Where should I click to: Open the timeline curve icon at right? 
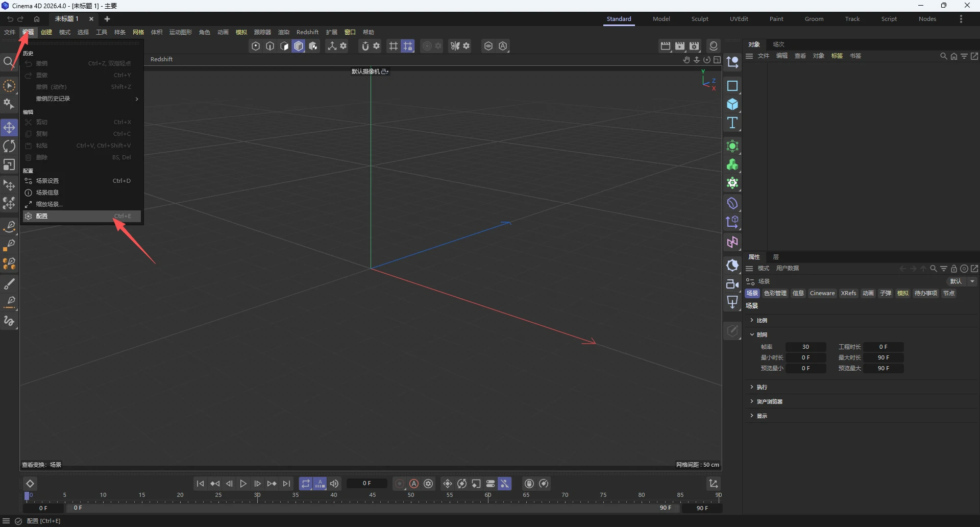point(714,484)
